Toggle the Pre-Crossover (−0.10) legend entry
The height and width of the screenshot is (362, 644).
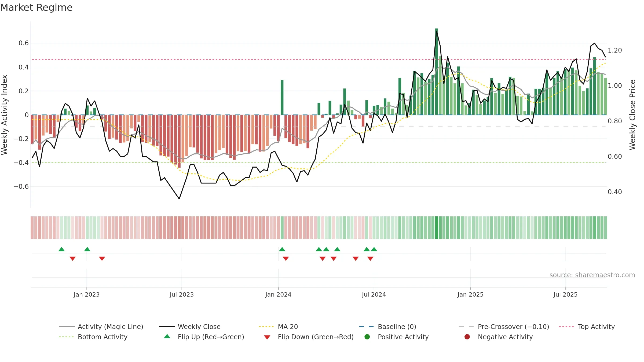pos(504,327)
